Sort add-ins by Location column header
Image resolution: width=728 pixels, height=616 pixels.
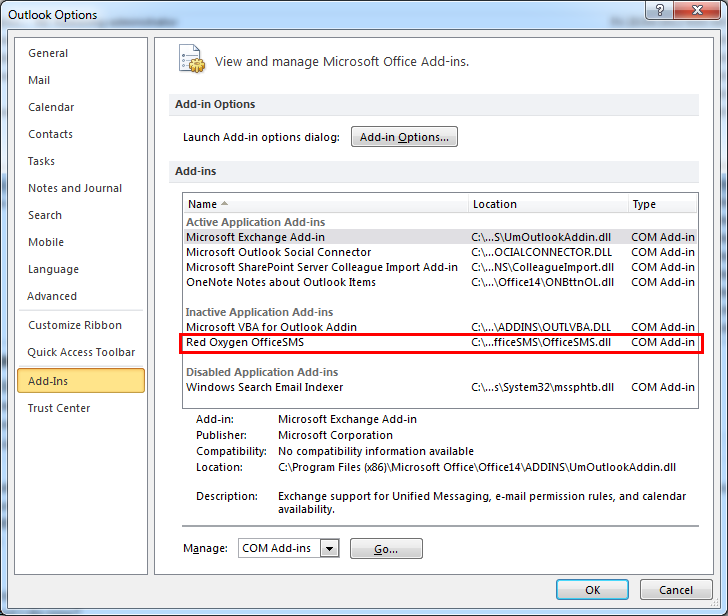click(548, 204)
